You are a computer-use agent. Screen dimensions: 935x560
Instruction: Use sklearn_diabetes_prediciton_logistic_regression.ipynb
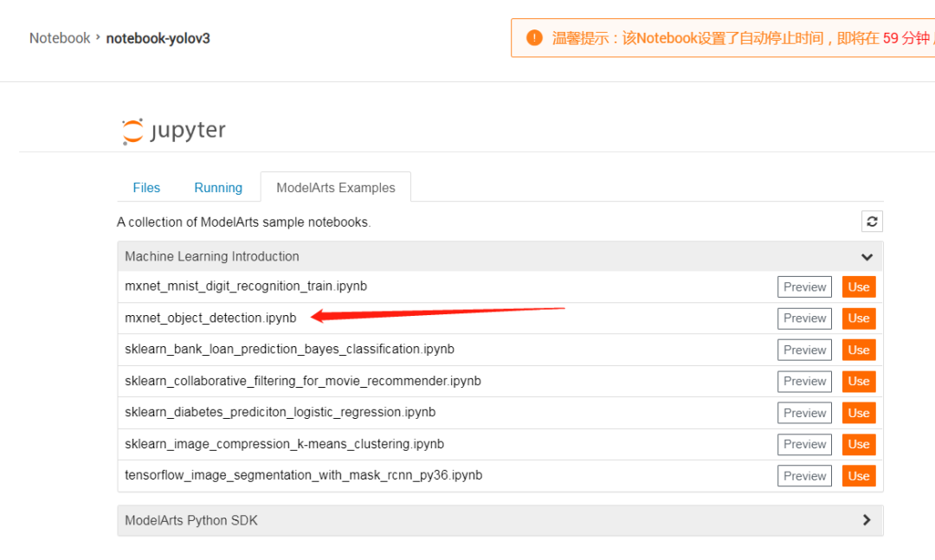(x=859, y=413)
